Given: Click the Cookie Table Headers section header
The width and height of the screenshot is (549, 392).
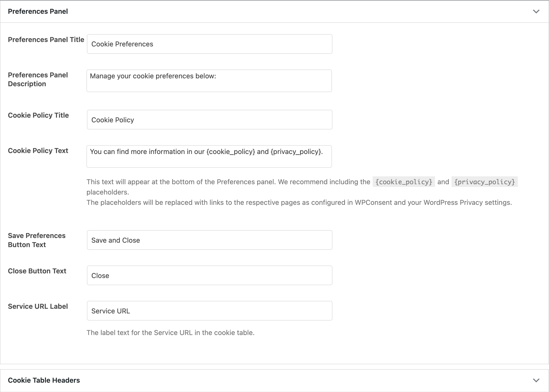Looking at the screenshot, I should 44,380.
